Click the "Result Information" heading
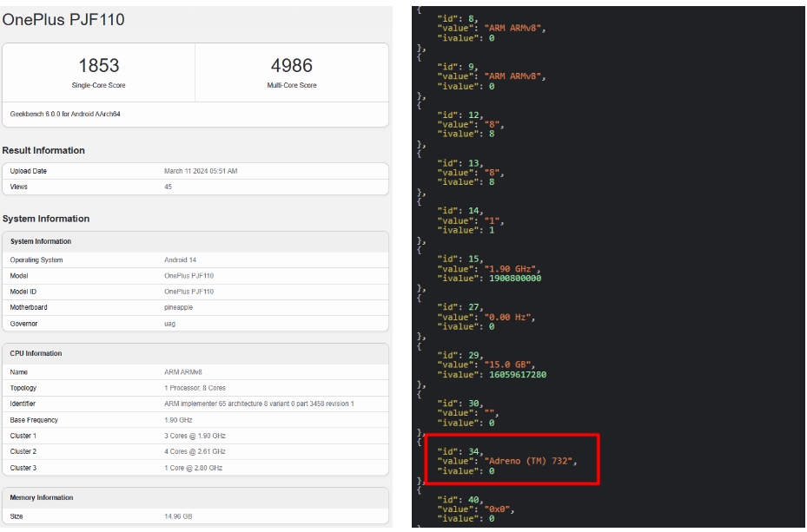The width and height of the screenshot is (807, 532). [x=43, y=151]
